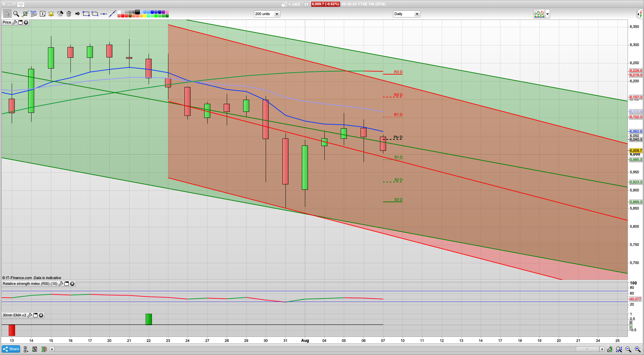Pick the yellow color swatch
This screenshot has height=355, width=644.
coord(145,16)
